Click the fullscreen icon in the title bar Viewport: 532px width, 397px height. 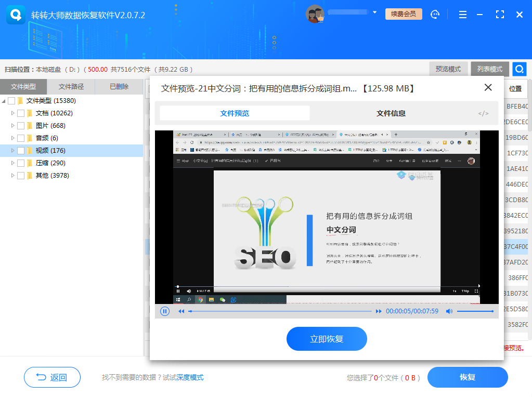[x=500, y=14]
